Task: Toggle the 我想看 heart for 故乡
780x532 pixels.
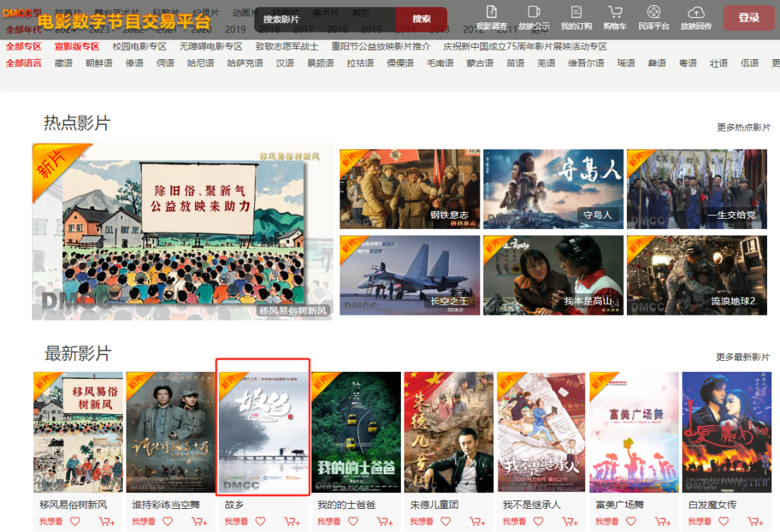Action: [260, 522]
